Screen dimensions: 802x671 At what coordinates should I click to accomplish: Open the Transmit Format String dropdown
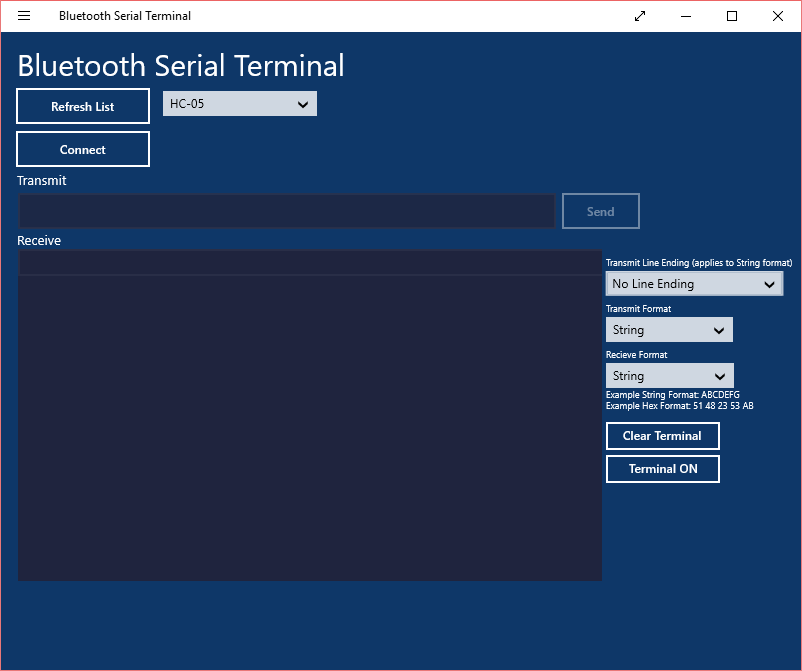click(669, 330)
